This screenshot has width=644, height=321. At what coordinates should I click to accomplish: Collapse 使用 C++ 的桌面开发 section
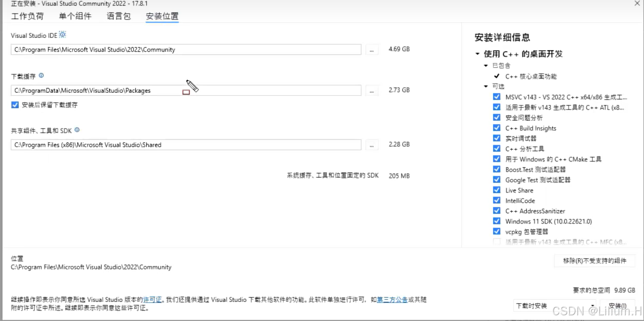[477, 54]
